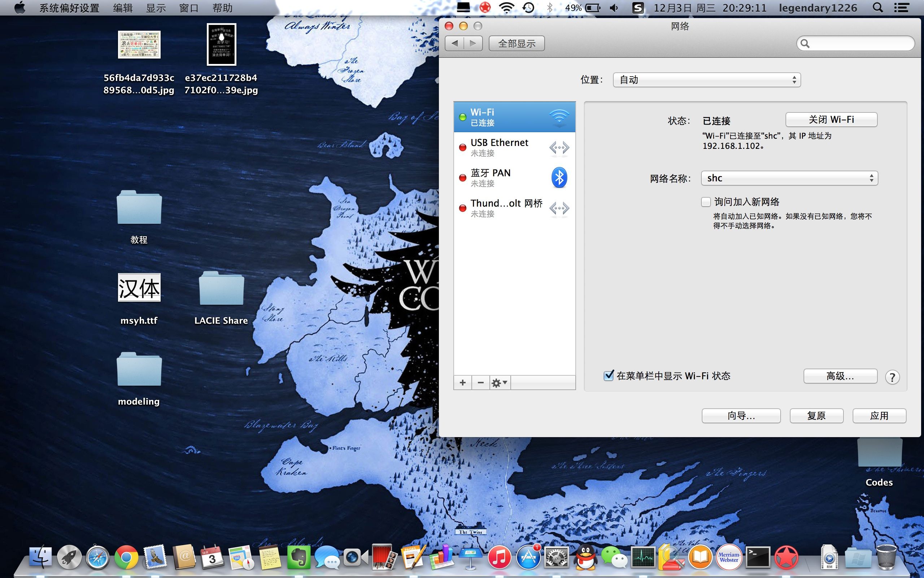The image size is (924, 578).
Task: Open Spotlight search magnifier in the menu bar
Action: (x=878, y=8)
